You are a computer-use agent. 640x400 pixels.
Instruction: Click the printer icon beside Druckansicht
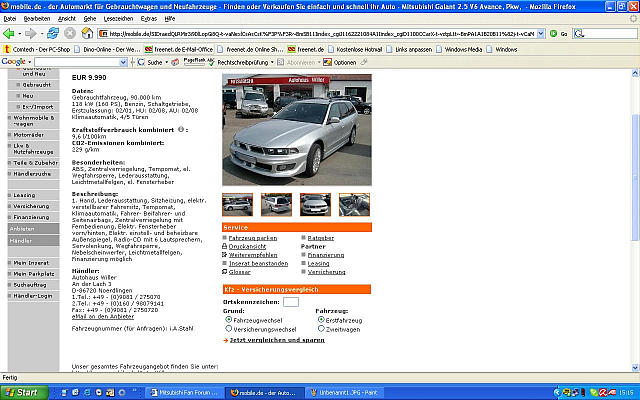click(225, 246)
